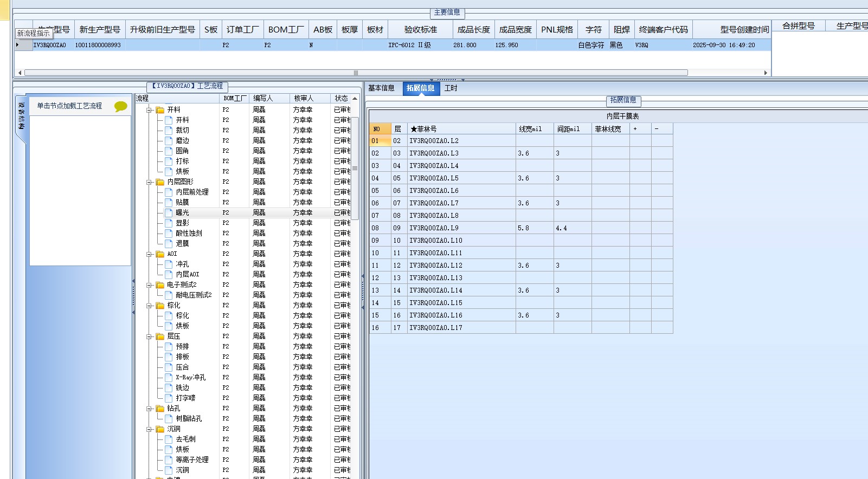
Task: Click the document icon beside 铣边
Action: tap(169, 387)
